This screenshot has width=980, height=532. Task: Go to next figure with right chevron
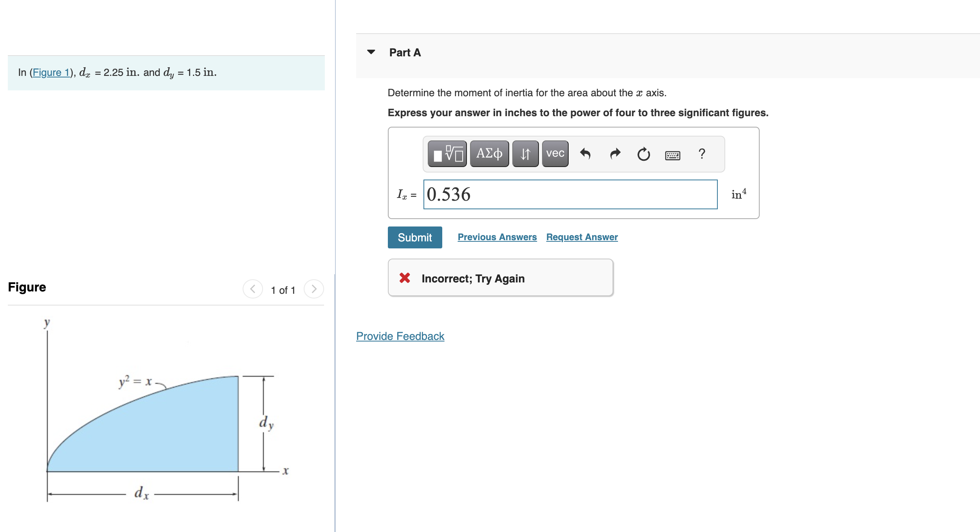313,289
